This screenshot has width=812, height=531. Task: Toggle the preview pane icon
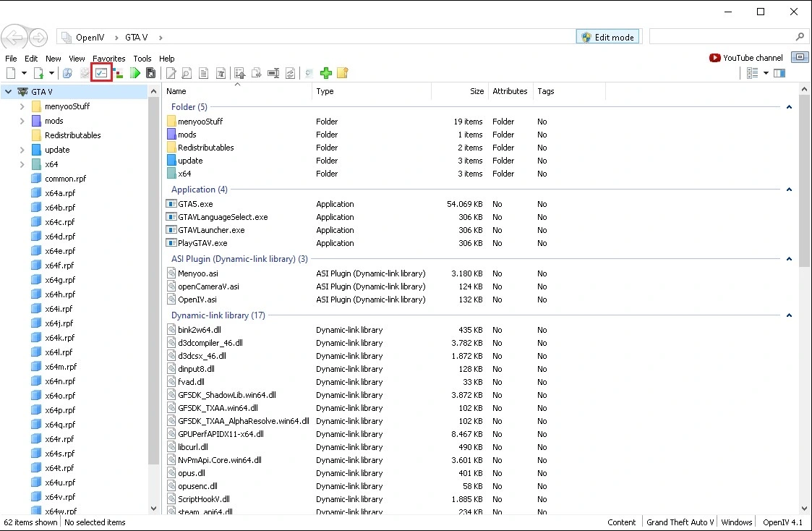point(779,73)
